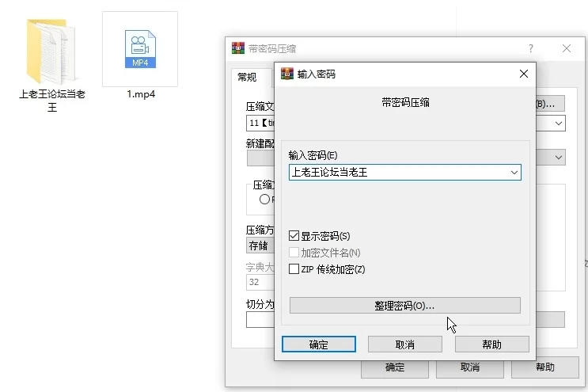The width and height of the screenshot is (588, 392).
Task: Close the 输入密码 dialog with X
Action: point(523,74)
